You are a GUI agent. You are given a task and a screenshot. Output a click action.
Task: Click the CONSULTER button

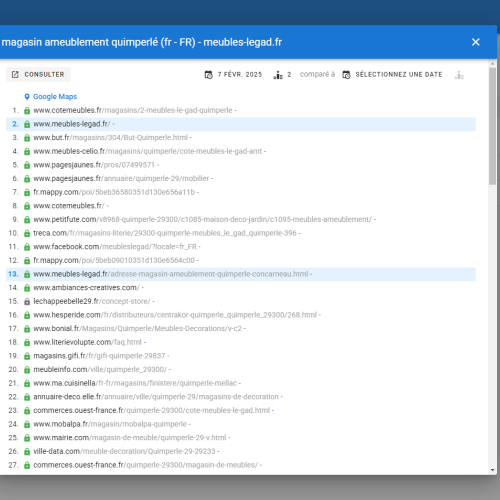coord(38,74)
